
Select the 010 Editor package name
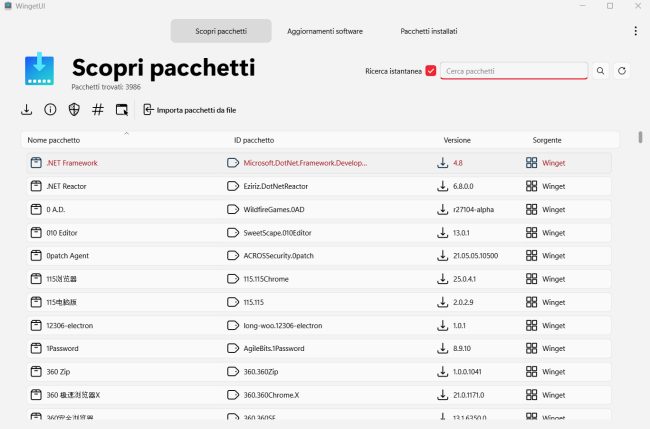click(62, 233)
